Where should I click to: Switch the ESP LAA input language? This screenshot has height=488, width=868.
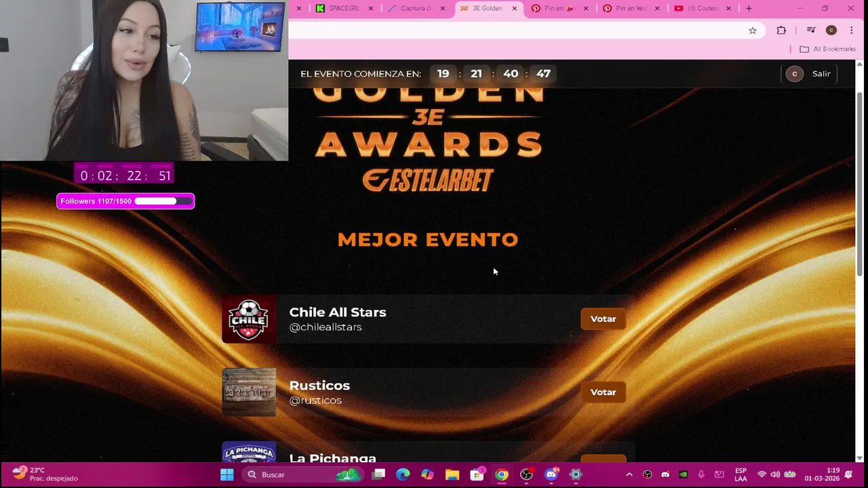click(741, 474)
